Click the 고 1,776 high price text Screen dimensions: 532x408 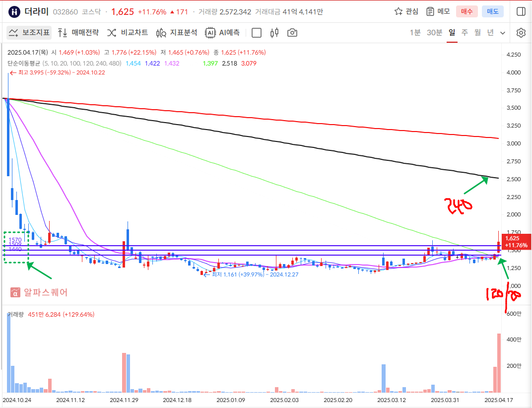coord(131,52)
